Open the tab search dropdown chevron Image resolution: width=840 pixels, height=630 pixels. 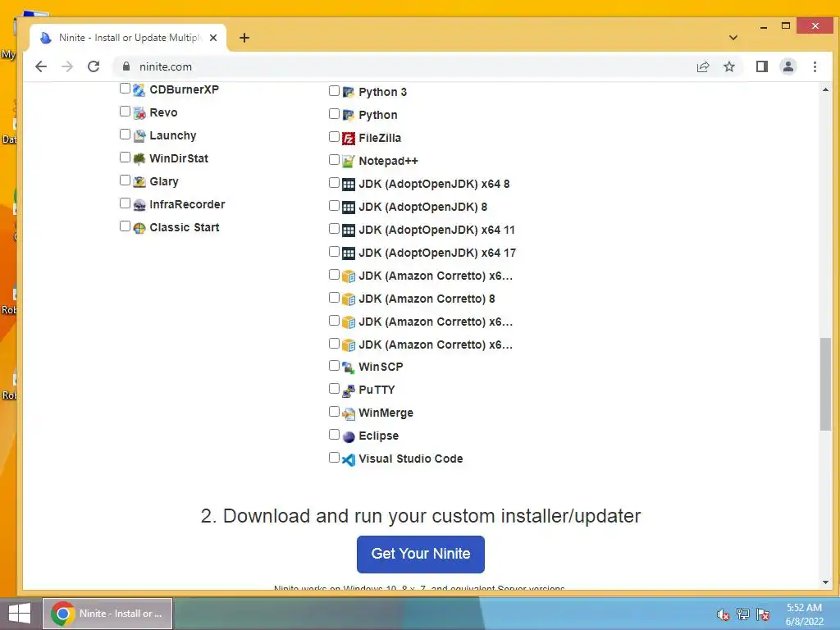[x=733, y=38]
